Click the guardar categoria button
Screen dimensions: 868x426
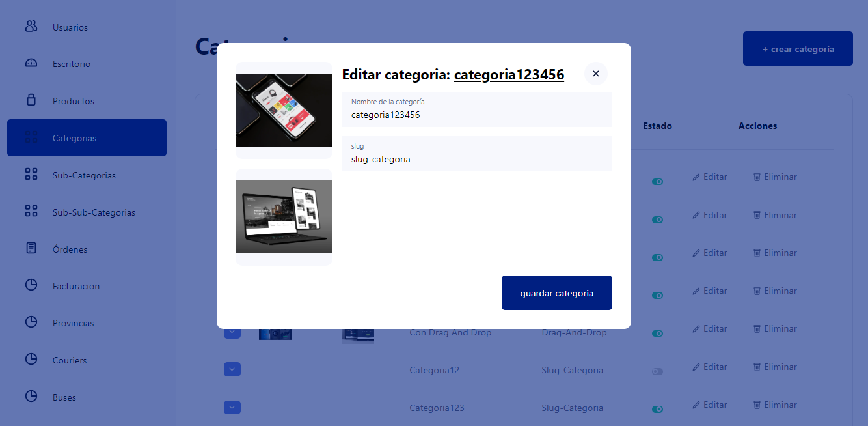click(x=556, y=292)
